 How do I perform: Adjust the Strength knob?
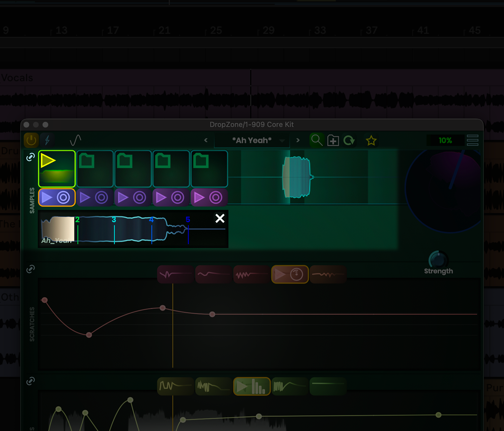tap(438, 260)
